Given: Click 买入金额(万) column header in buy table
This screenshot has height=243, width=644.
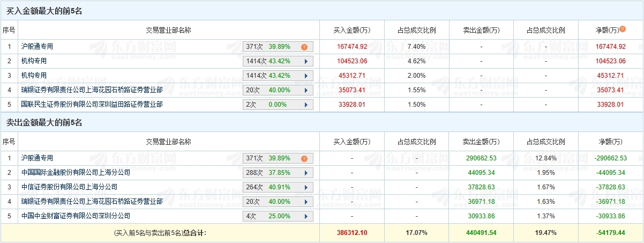Looking at the screenshot, I should pos(351,30).
